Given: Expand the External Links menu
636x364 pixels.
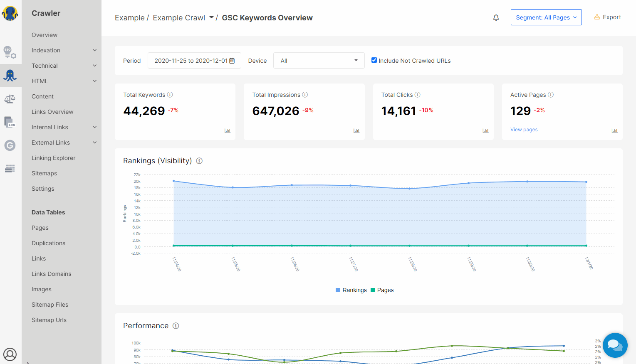Looking at the screenshot, I should point(64,143).
